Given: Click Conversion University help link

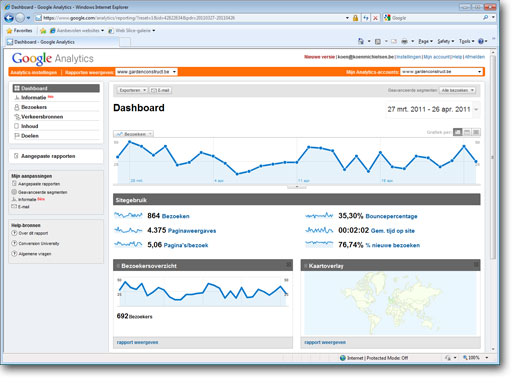Looking at the screenshot, I should coord(39,244).
